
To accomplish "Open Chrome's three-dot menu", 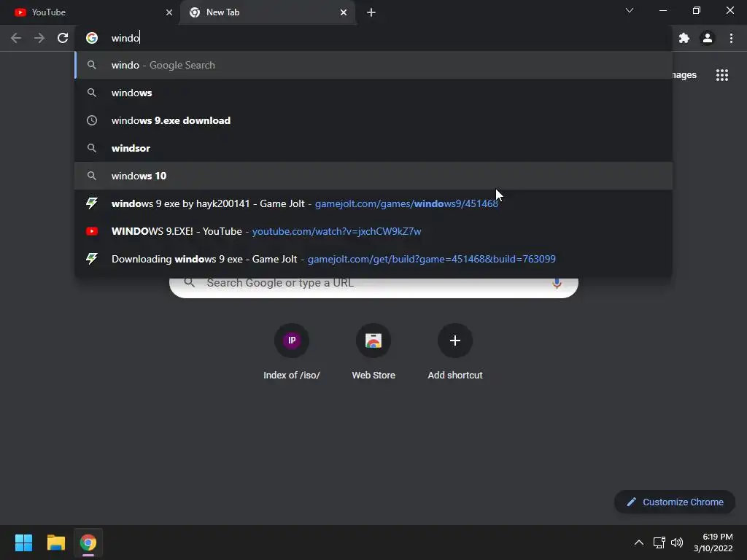I will tap(731, 38).
